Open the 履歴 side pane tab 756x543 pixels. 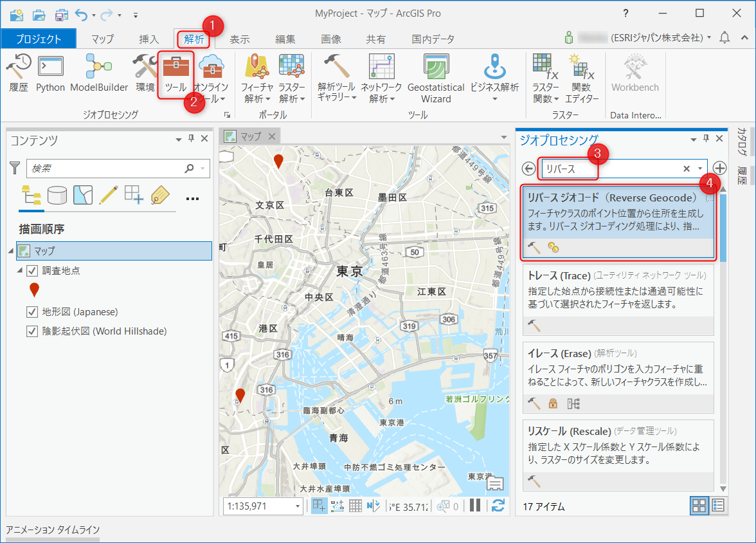pos(742,175)
